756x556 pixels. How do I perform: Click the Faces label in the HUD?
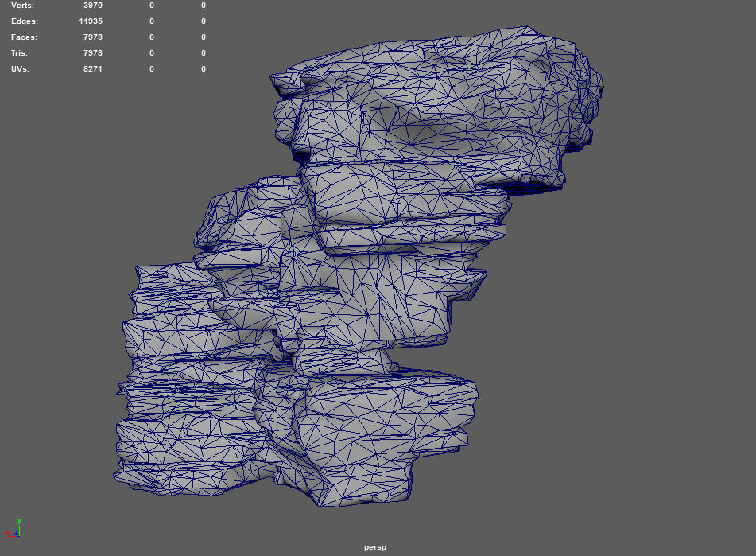coord(24,37)
